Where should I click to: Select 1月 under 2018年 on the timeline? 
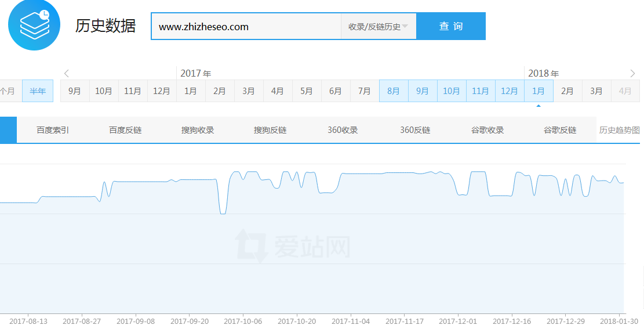[539, 91]
